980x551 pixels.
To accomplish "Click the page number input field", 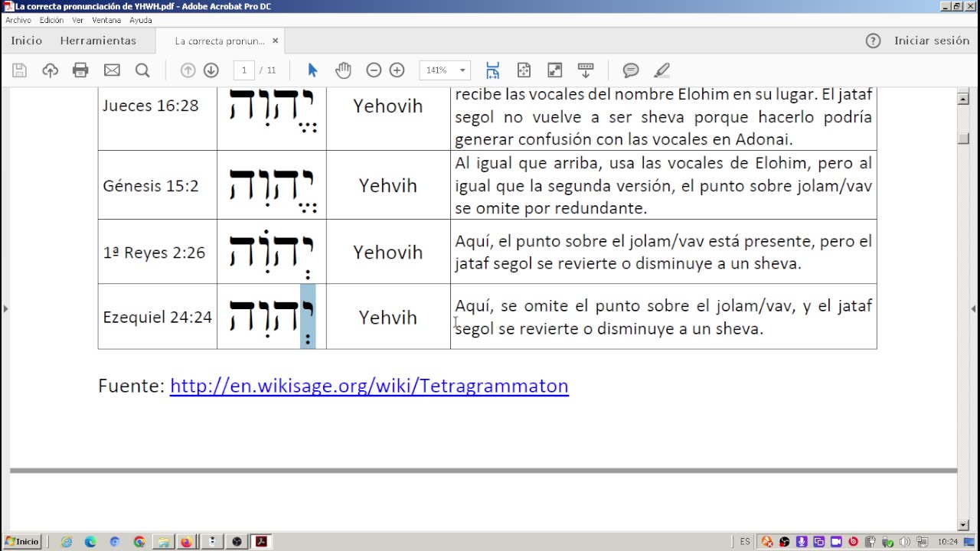I will tap(244, 70).
